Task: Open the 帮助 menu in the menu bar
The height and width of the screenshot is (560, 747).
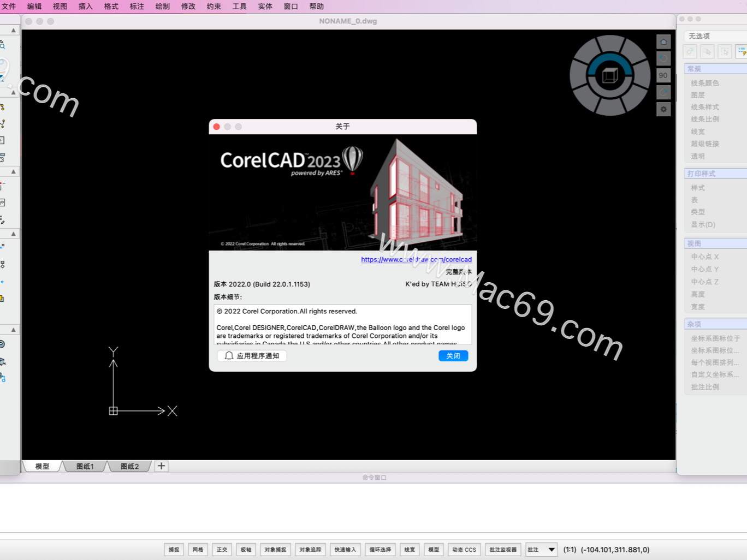Action: [x=316, y=7]
